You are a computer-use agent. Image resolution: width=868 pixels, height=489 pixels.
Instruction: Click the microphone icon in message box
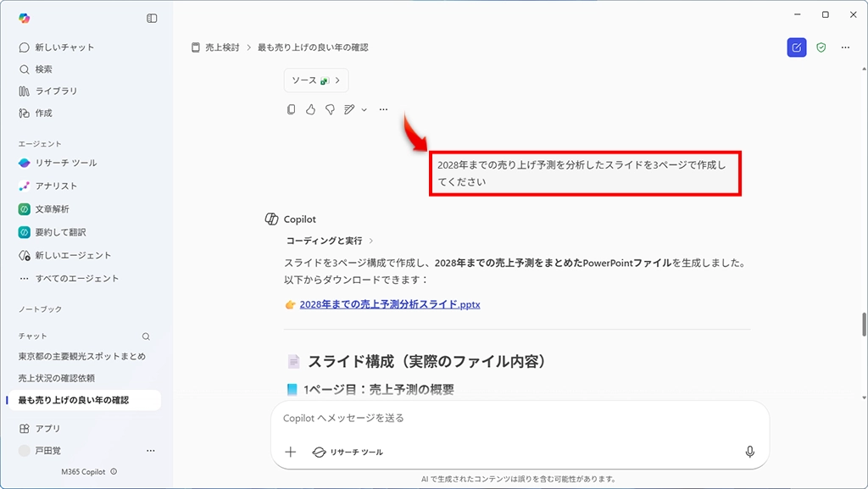(749, 452)
